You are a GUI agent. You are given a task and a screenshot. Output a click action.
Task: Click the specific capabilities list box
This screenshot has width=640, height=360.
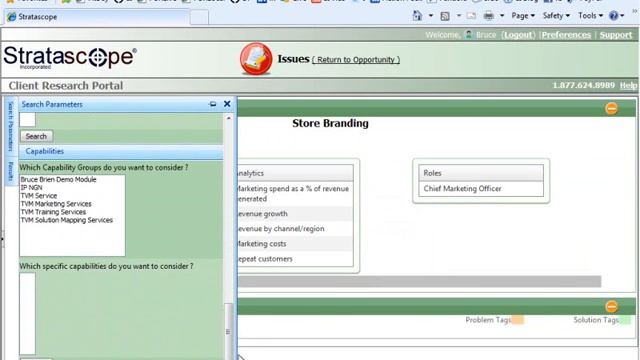tap(27, 313)
